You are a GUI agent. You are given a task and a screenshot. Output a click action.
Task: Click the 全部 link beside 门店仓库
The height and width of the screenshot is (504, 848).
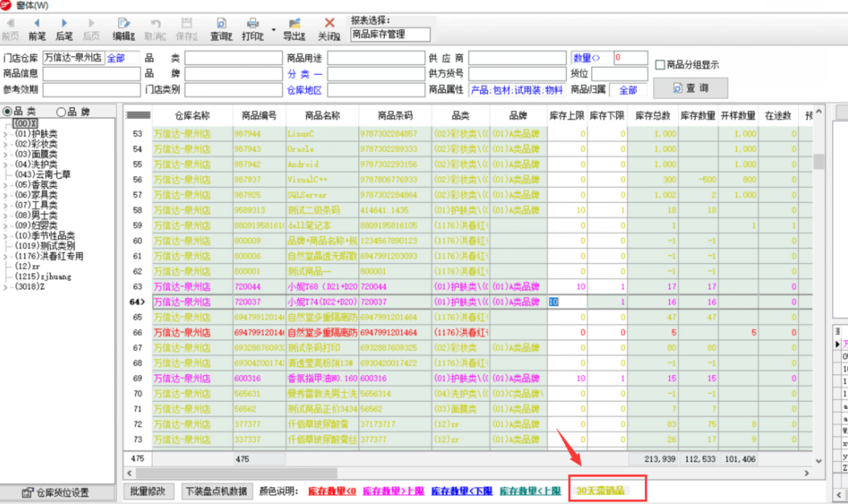tap(116, 58)
